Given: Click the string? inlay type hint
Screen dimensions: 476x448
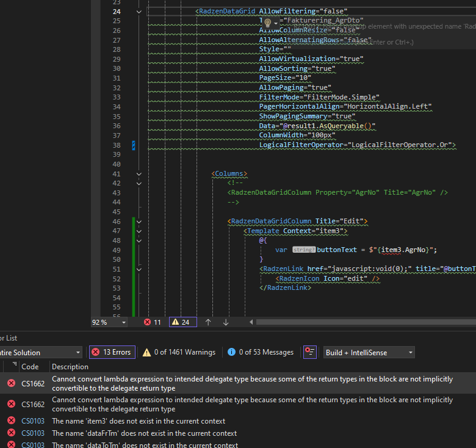Looking at the screenshot, I should (x=303, y=250).
